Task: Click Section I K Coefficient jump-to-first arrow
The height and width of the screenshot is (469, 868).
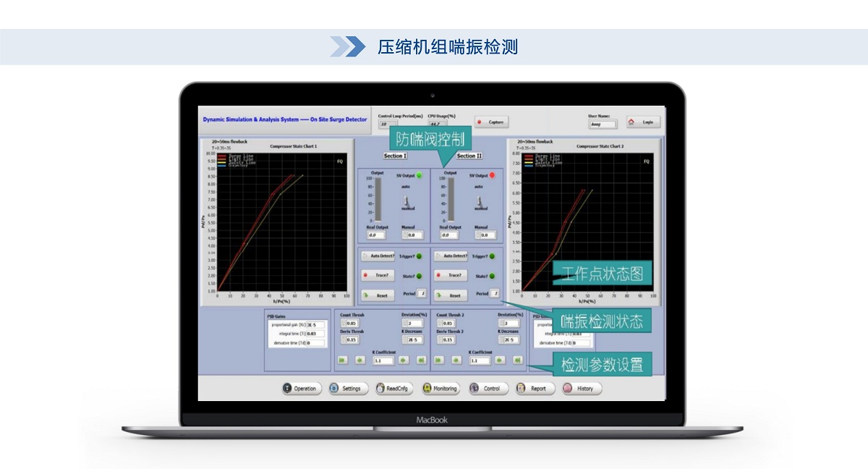Action: [341, 360]
